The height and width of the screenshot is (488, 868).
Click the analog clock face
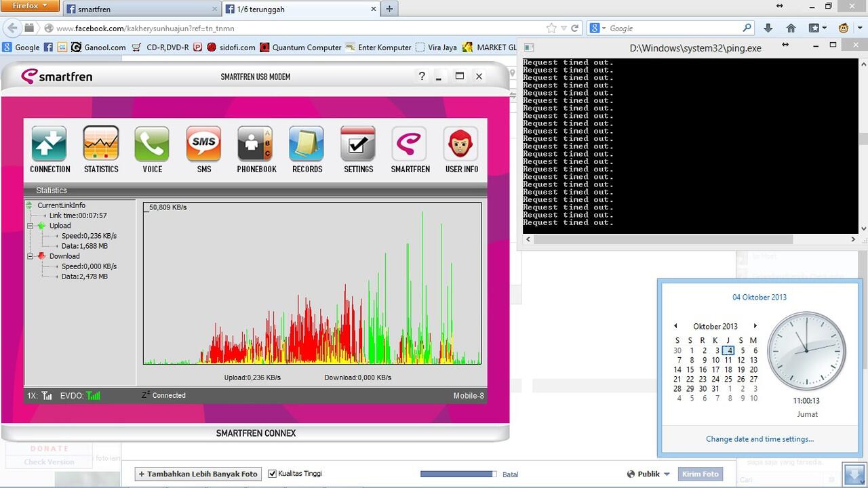click(x=806, y=350)
